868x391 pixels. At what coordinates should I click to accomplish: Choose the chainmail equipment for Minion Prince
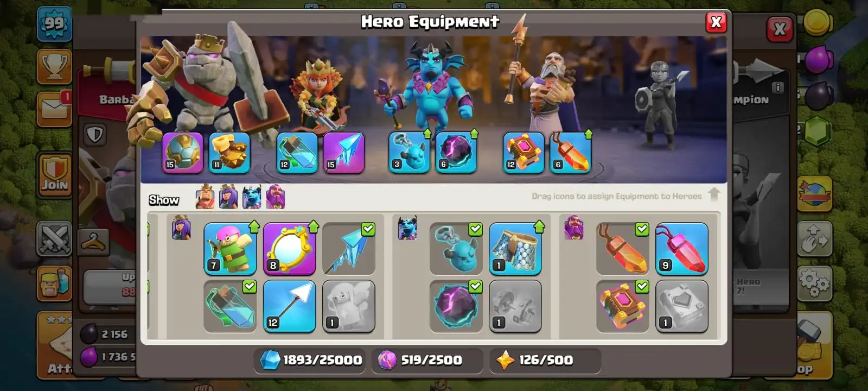click(515, 248)
